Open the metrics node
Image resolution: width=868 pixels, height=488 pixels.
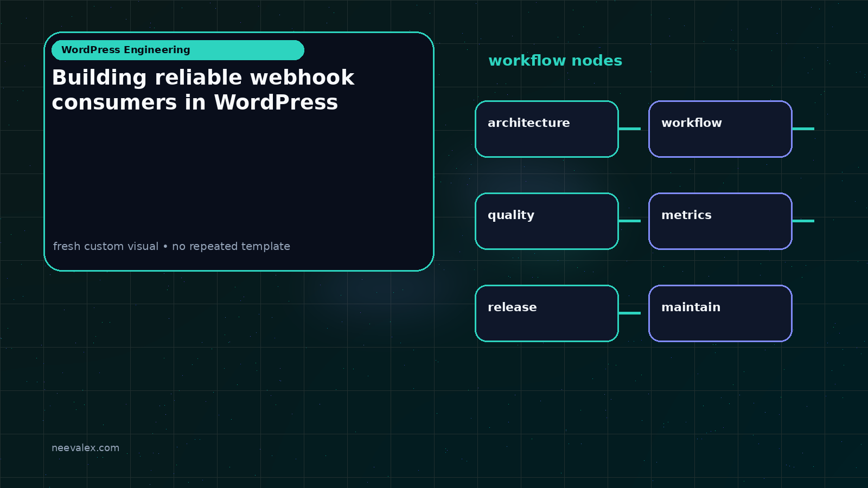[720, 221]
